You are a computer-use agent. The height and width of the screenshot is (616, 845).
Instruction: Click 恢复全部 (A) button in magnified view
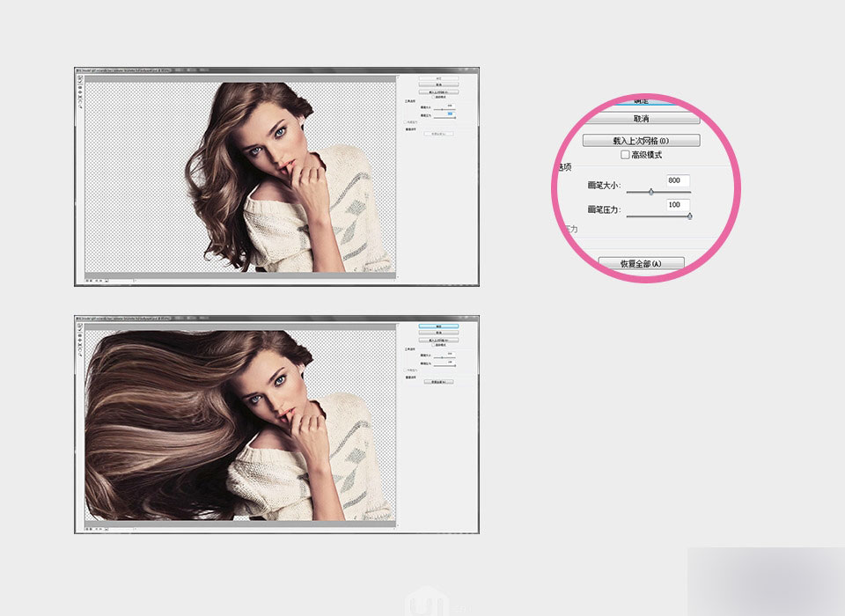point(642,263)
